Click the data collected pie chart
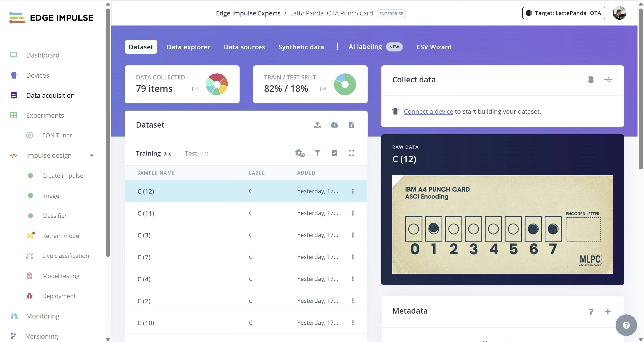The width and height of the screenshot is (644, 342). tap(217, 84)
